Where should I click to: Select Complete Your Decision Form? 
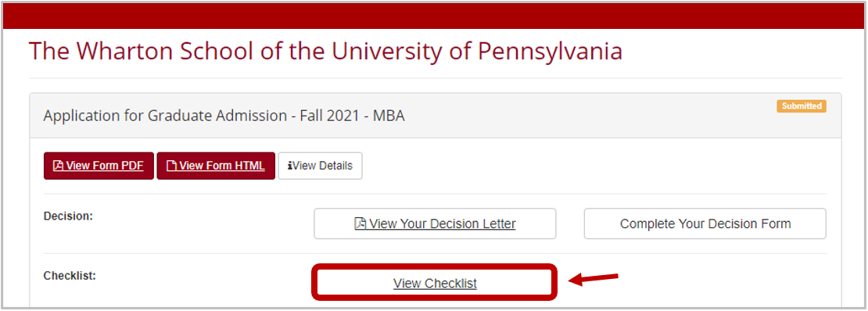point(705,224)
